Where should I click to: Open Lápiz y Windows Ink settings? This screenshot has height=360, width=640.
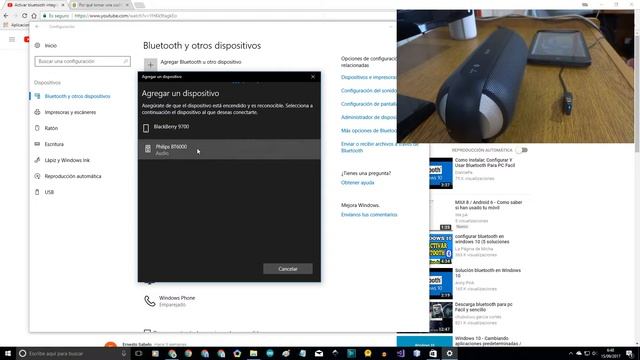coord(67,160)
